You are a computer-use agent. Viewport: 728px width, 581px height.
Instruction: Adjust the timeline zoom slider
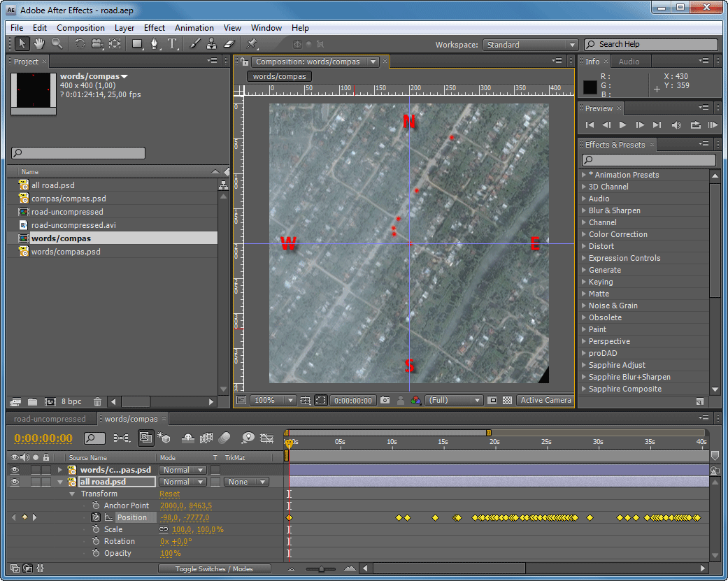point(321,569)
